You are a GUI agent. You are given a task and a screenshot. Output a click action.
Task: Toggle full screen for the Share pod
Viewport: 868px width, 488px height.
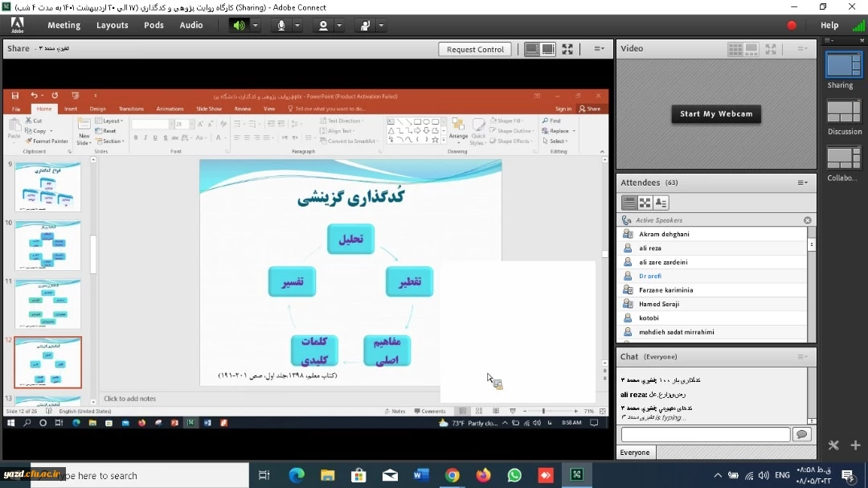pyautogui.click(x=567, y=49)
